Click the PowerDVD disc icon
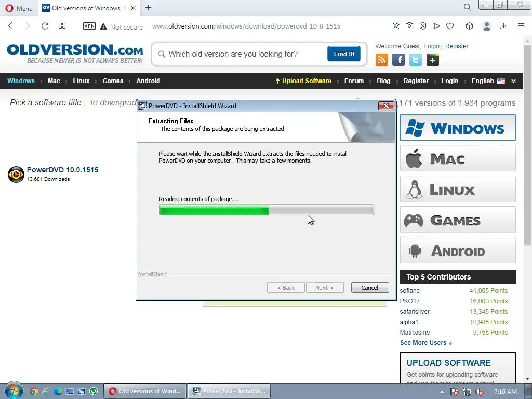Screen dimensions: 532x399 point(16,175)
